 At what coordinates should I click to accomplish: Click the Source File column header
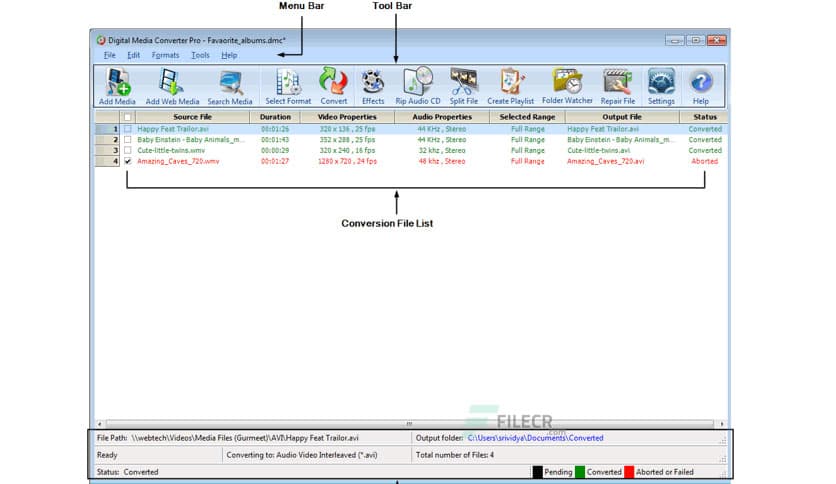tap(192, 117)
